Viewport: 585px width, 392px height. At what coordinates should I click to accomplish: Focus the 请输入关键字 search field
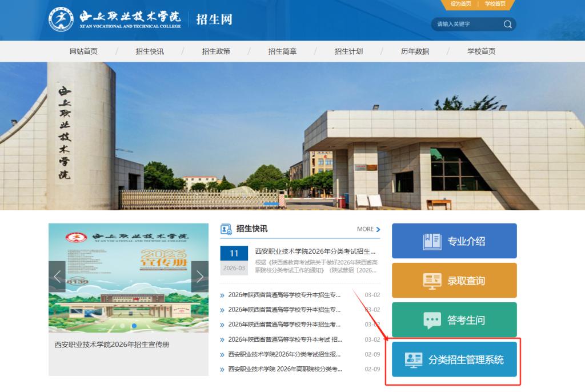466,24
